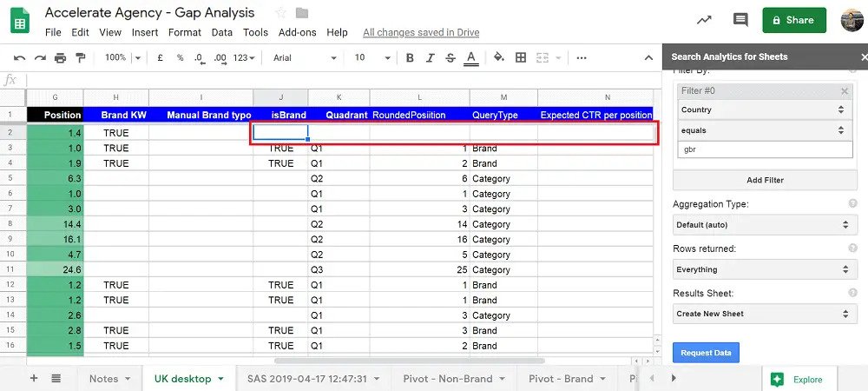
Task: Print the spreadsheet using printer icon
Action: tap(61, 58)
